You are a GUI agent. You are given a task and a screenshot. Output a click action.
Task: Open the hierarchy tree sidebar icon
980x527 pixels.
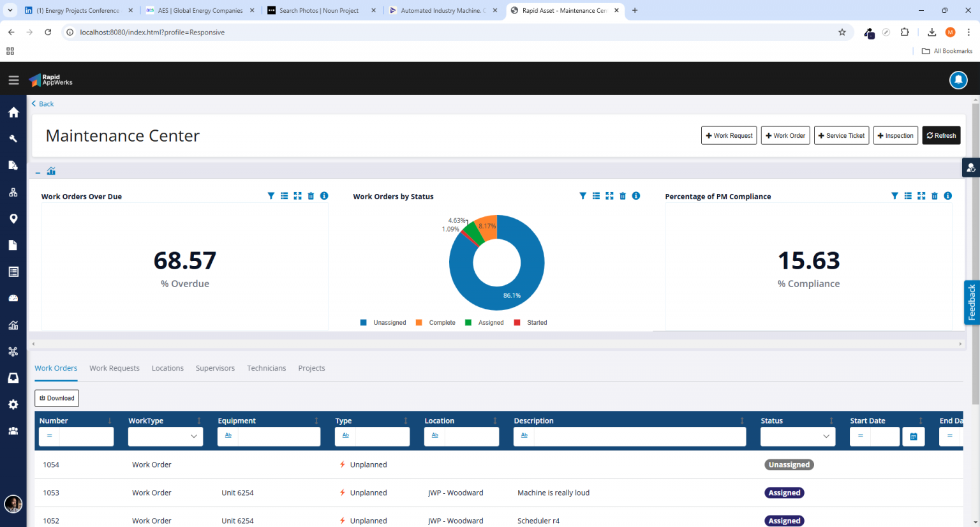(13, 192)
